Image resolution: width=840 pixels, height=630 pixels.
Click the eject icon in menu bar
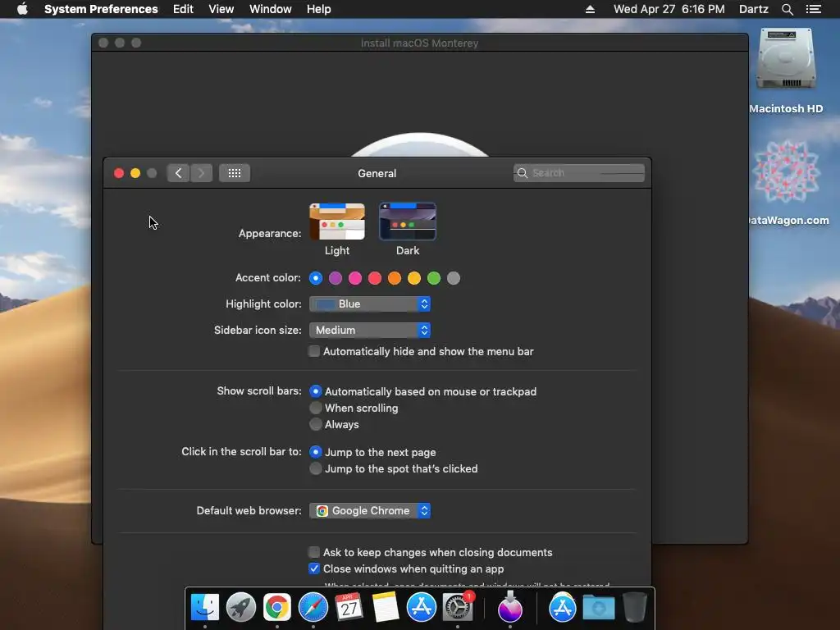click(590, 9)
